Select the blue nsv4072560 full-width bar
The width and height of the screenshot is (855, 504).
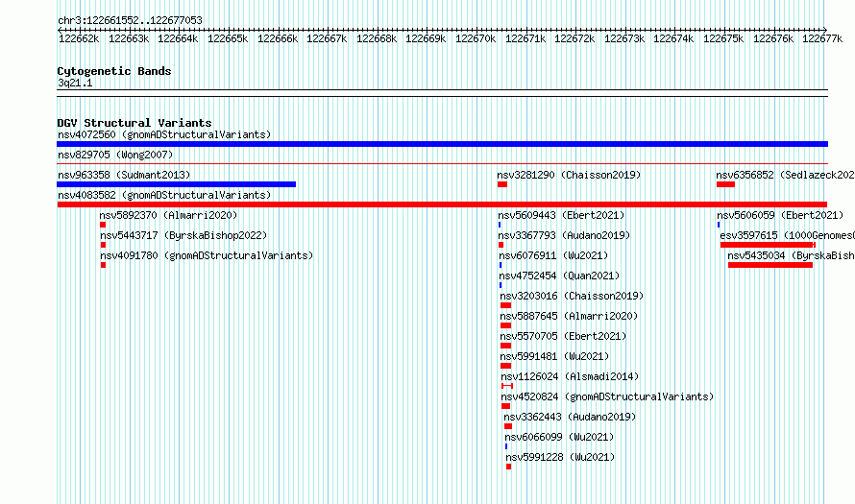(442, 144)
